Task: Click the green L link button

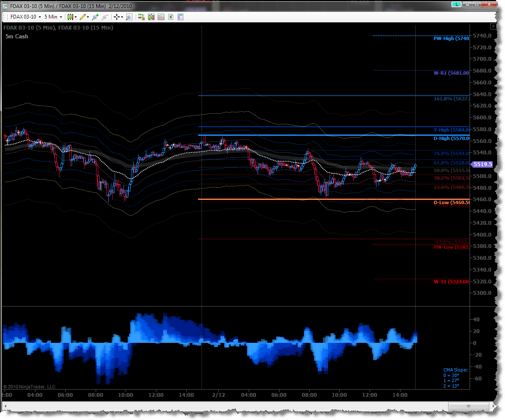Action: (x=457, y=4)
